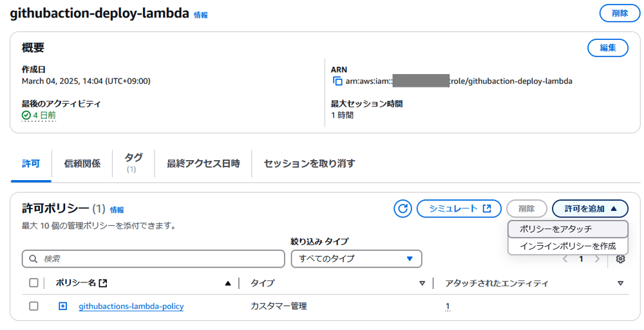The image size is (644, 330).
Task: Open the すべてのタイプ filter dropdown
Action: click(x=356, y=259)
